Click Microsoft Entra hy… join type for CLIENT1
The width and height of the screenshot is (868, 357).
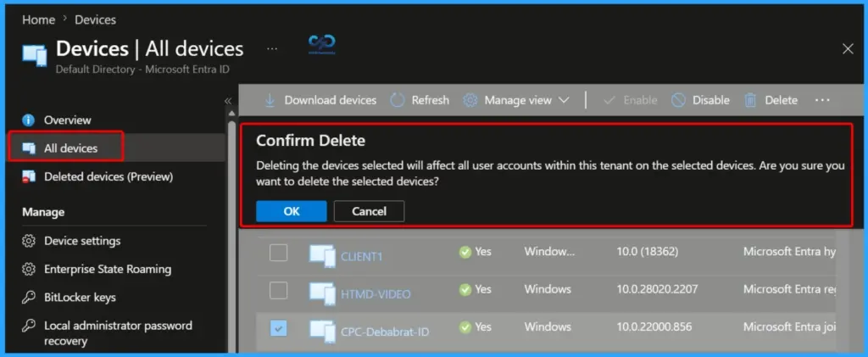pos(789,252)
